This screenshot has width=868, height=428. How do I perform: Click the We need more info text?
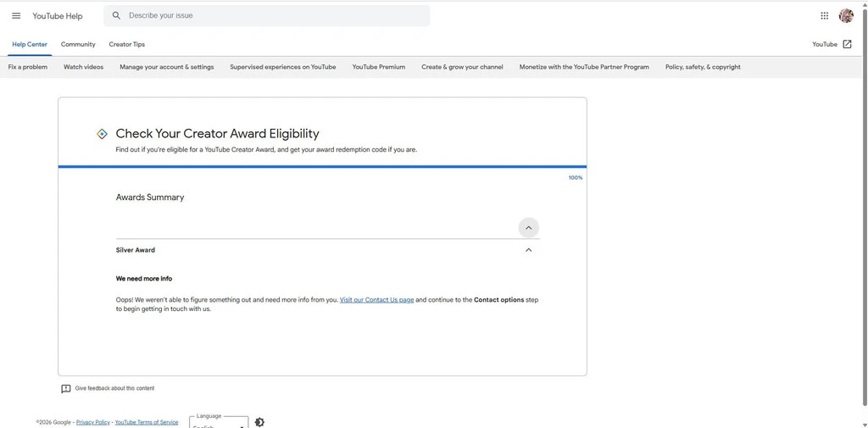(x=144, y=279)
